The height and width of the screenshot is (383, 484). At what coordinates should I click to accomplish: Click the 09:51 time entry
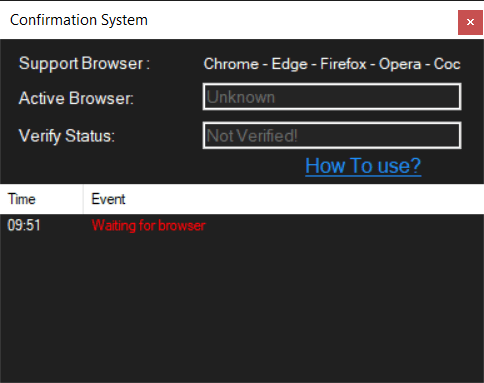click(24, 225)
